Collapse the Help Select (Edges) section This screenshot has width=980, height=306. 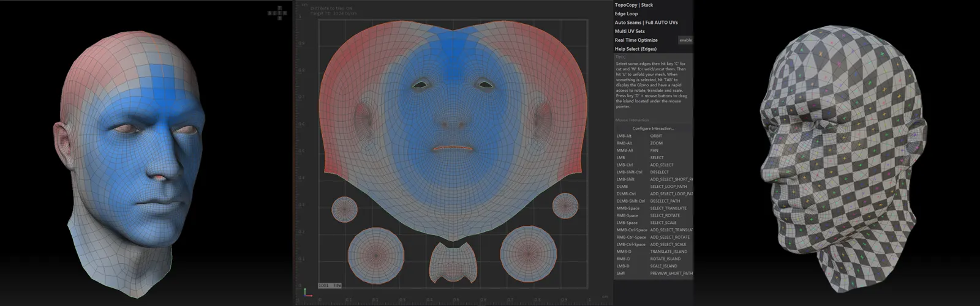pos(635,49)
